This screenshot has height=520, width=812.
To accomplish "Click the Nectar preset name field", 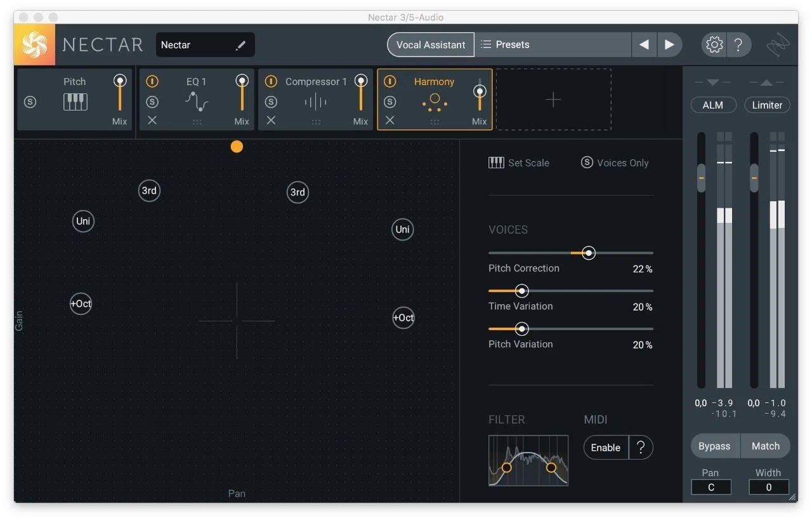I will 206,45.
